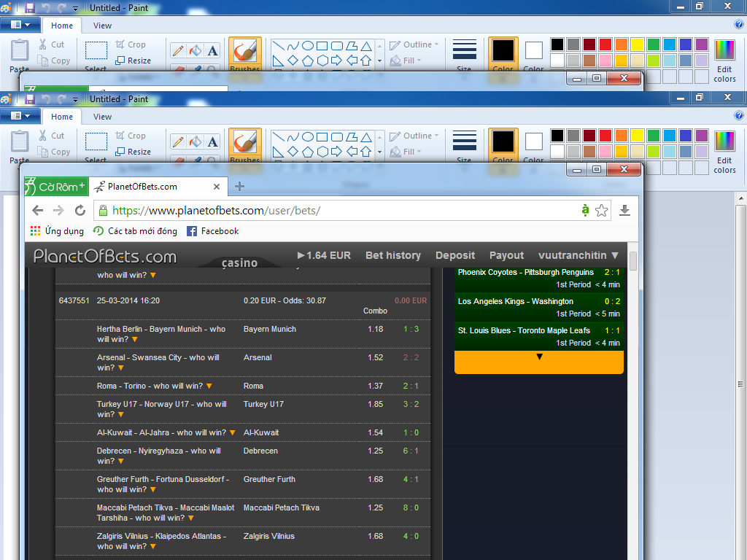Open Size line thickness in lower Paint ribbon
This screenshot has height=560, width=747.
click(464, 146)
